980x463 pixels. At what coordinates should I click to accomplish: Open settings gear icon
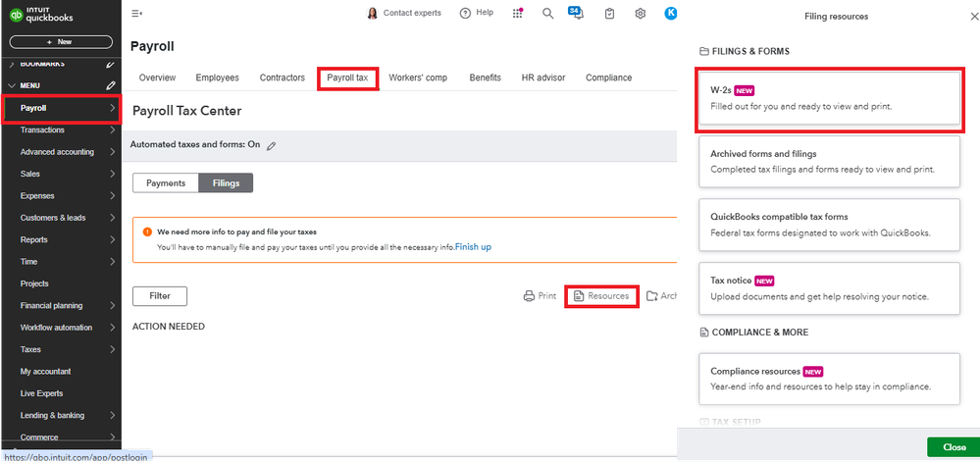[x=640, y=13]
